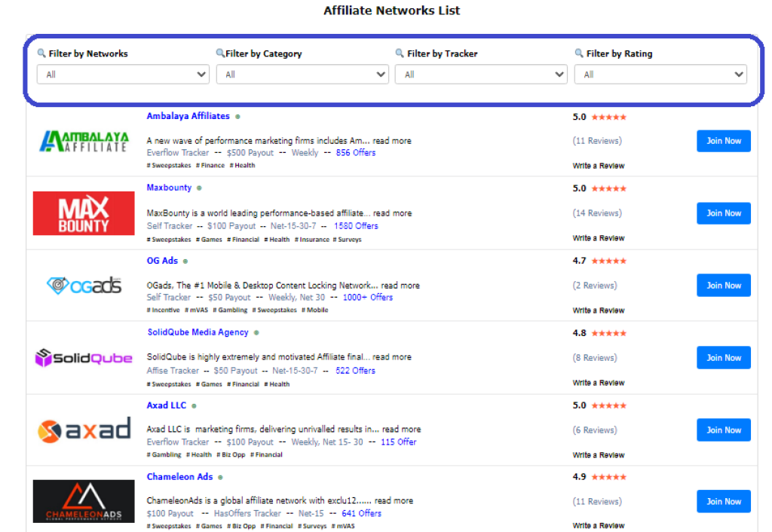Viewport: 772px width, 532px height.
Task: Click read more in MaxBounty description
Action: 392,213
